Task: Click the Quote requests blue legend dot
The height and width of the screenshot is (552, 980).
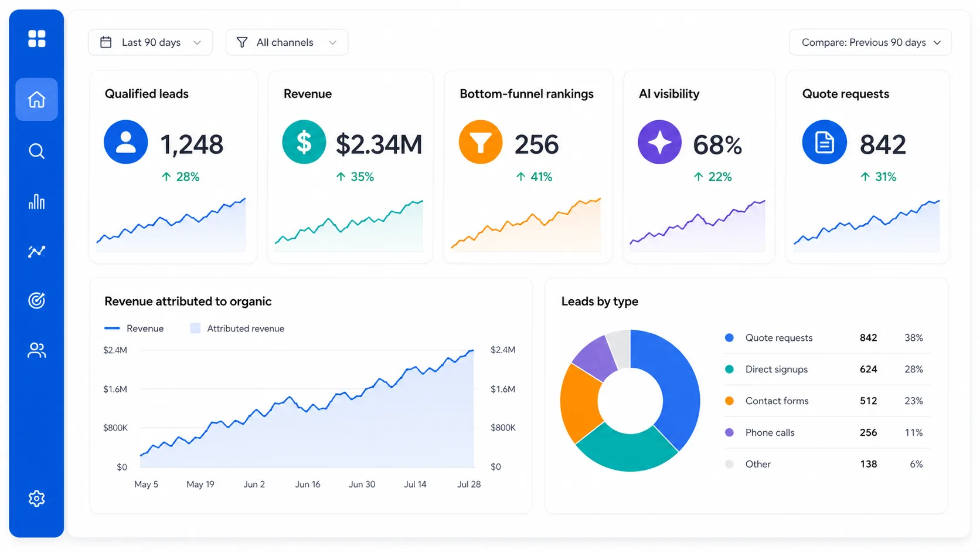Action: pyautogui.click(x=729, y=338)
